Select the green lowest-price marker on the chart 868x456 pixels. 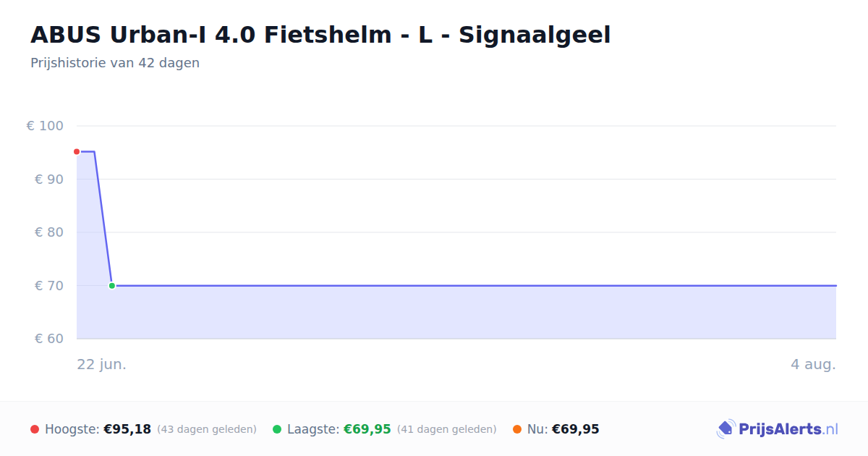[x=112, y=286]
